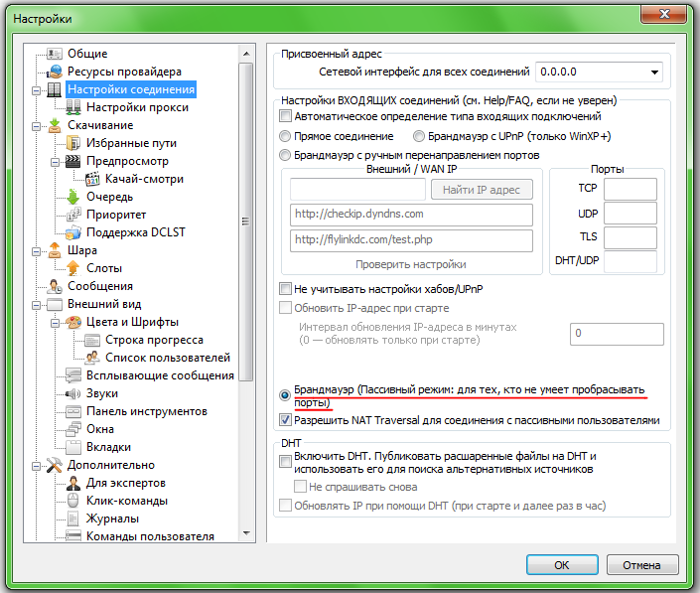Click the Цвета и Шрифты palette icon
Image resolution: width=700 pixels, height=593 pixels.
pyautogui.click(x=72, y=322)
